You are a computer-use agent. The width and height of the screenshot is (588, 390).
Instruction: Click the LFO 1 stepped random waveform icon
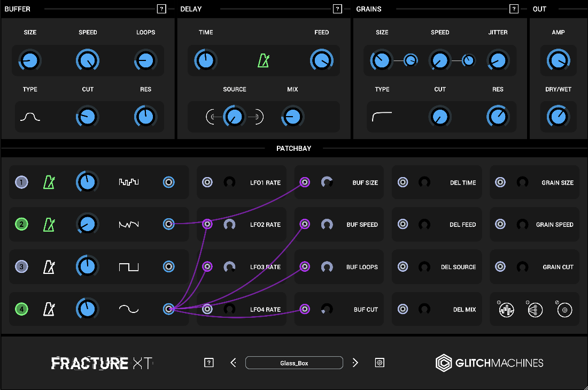[128, 182]
